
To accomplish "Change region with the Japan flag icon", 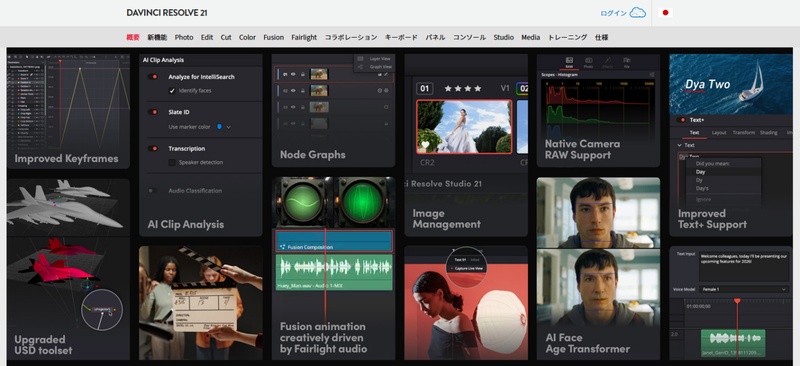I will pyautogui.click(x=665, y=13).
